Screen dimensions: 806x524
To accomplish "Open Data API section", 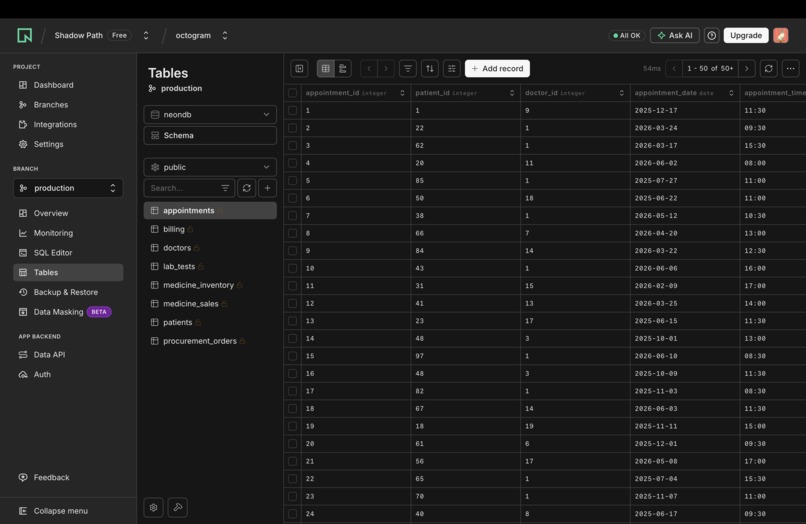I will pyautogui.click(x=68, y=355).
